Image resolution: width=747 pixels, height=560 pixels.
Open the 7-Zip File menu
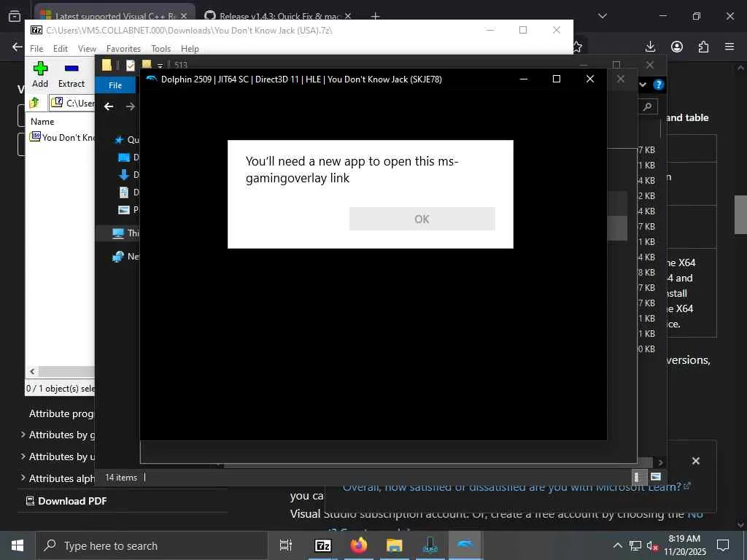click(36, 49)
